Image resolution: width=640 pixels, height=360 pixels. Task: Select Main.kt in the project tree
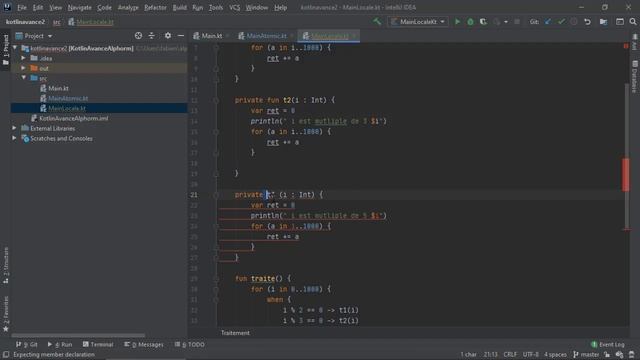pyautogui.click(x=58, y=88)
